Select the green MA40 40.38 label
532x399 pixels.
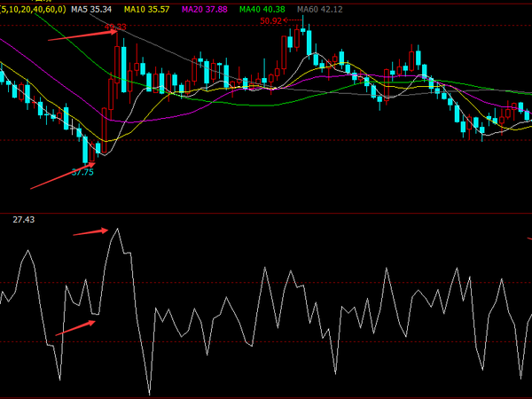262,9
